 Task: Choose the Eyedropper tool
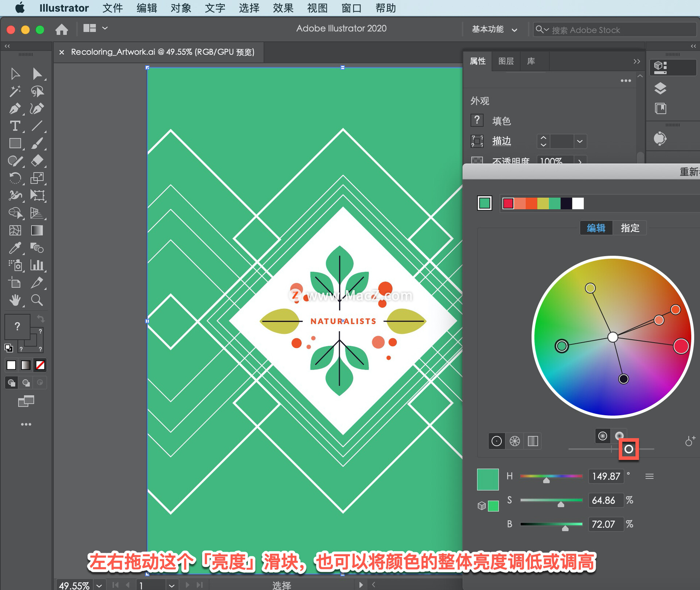(15, 248)
